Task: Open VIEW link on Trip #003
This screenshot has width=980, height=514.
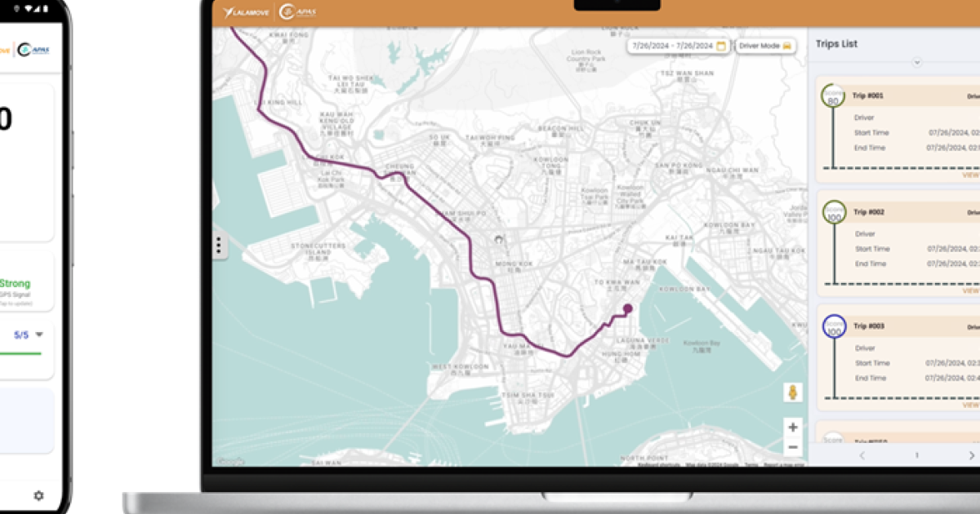Action: pyautogui.click(x=971, y=405)
